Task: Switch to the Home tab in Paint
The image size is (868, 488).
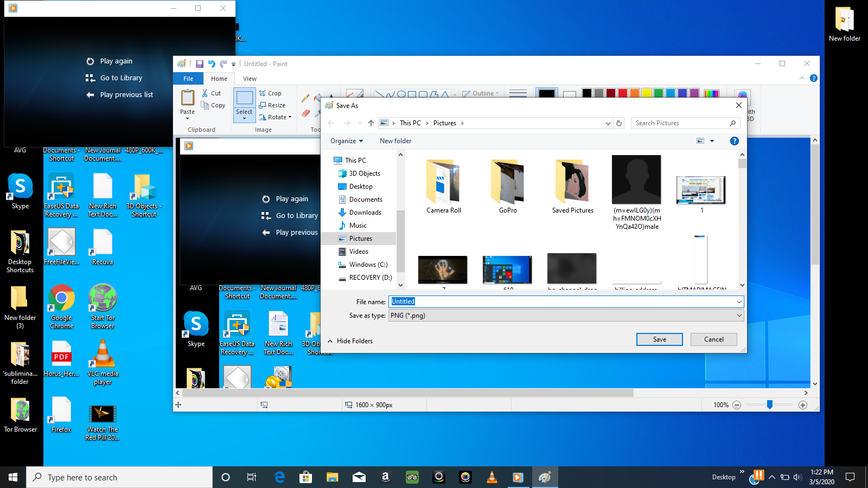Action: (x=219, y=79)
